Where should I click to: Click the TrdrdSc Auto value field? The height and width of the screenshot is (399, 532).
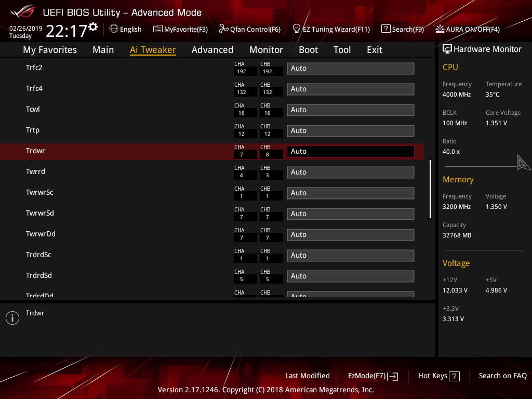click(x=351, y=255)
